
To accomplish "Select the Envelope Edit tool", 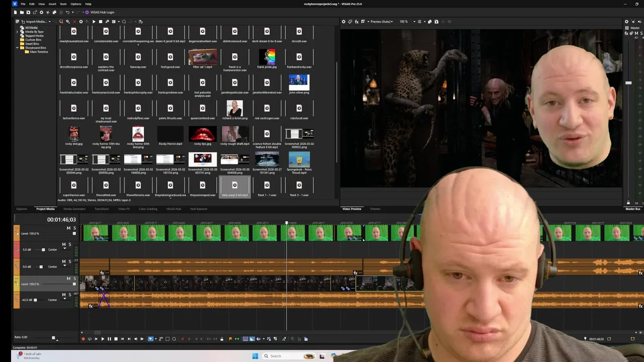I will pyautogui.click(x=161, y=339).
